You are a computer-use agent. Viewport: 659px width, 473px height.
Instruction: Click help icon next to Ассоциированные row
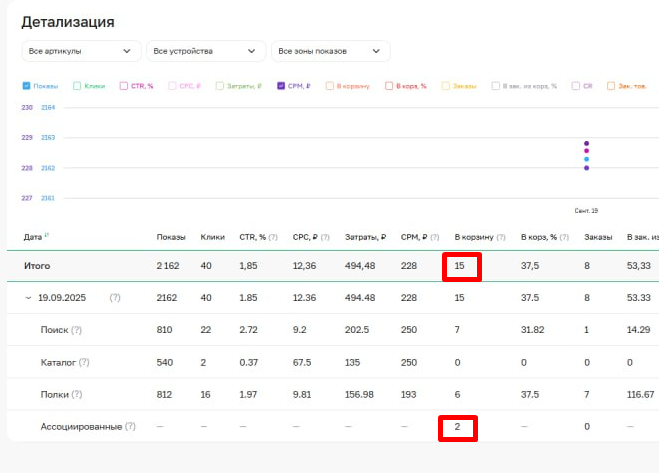point(130,427)
